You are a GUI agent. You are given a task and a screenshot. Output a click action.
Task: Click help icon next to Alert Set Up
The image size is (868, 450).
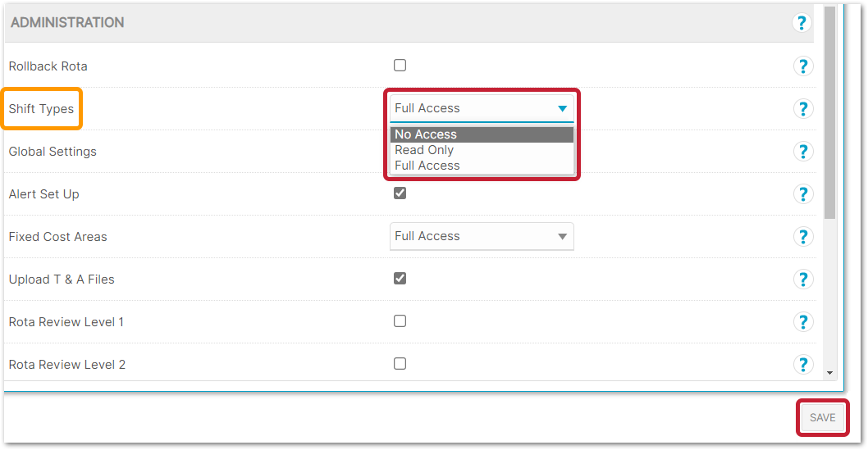coord(802,194)
